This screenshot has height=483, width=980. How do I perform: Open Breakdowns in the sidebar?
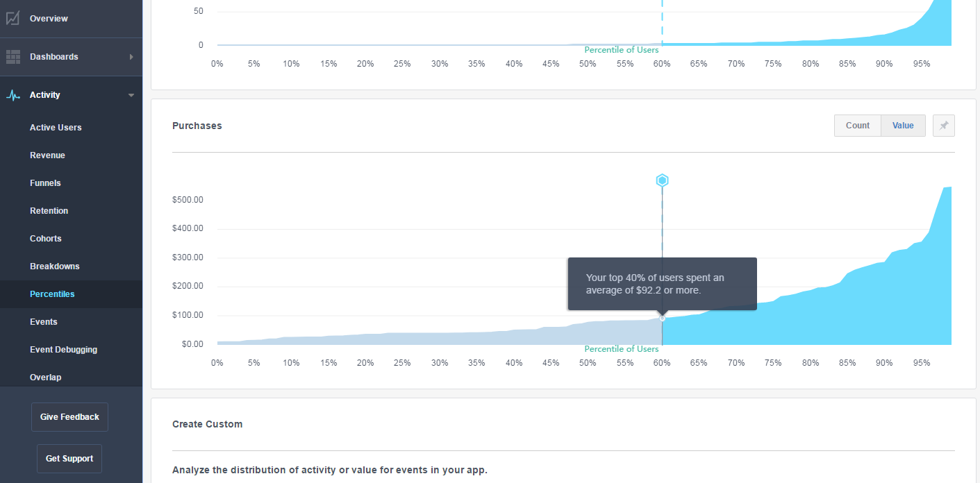coord(55,266)
